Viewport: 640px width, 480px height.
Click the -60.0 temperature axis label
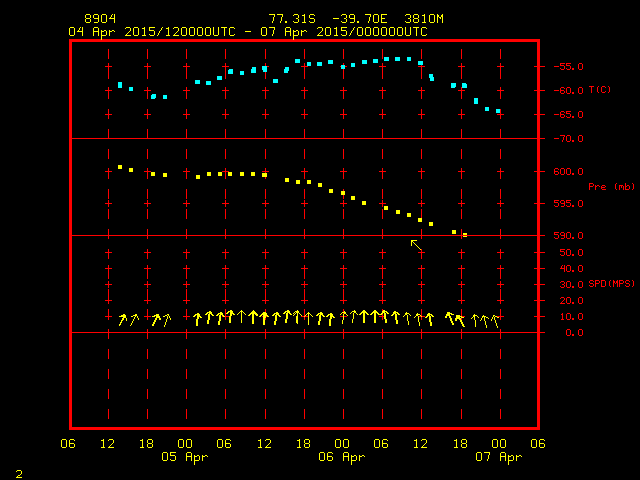coord(568,91)
